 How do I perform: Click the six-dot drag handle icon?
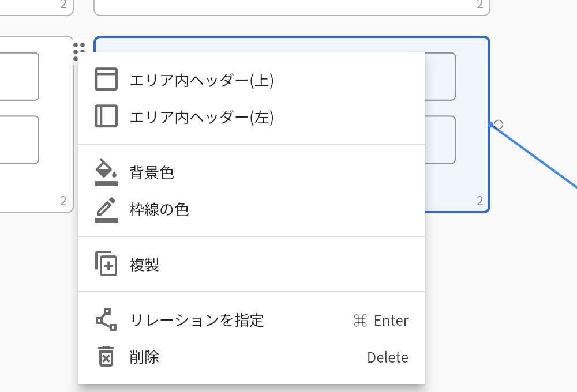78,52
